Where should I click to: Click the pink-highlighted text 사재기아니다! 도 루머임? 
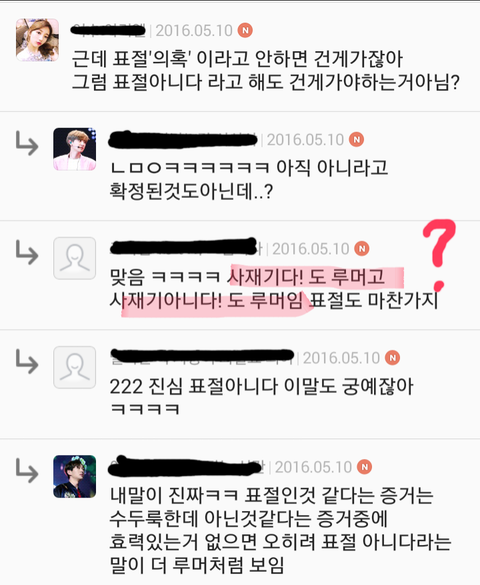pyautogui.click(x=206, y=301)
